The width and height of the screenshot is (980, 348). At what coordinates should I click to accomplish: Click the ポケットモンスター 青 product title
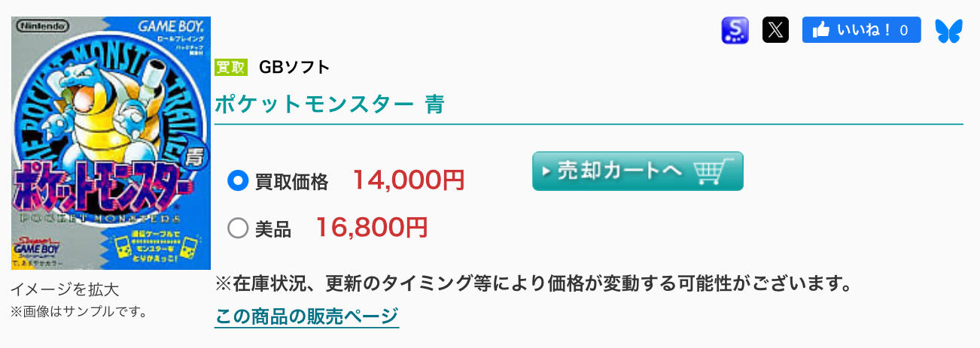click(x=329, y=104)
